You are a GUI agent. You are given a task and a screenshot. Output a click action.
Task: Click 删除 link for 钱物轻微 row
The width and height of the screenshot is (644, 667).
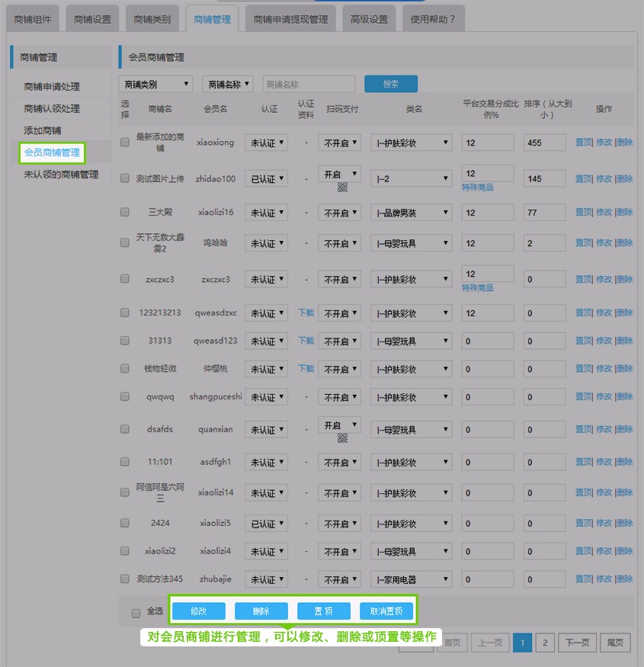625,369
